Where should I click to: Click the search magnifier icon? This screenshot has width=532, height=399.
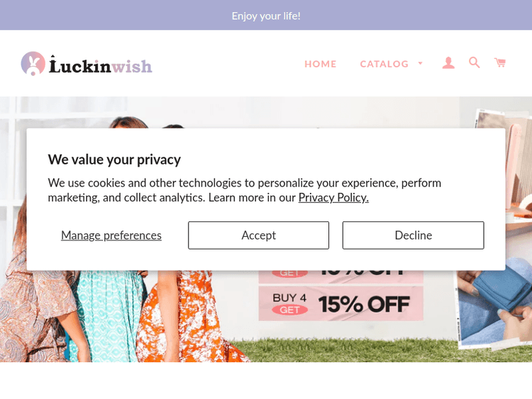pos(475,62)
